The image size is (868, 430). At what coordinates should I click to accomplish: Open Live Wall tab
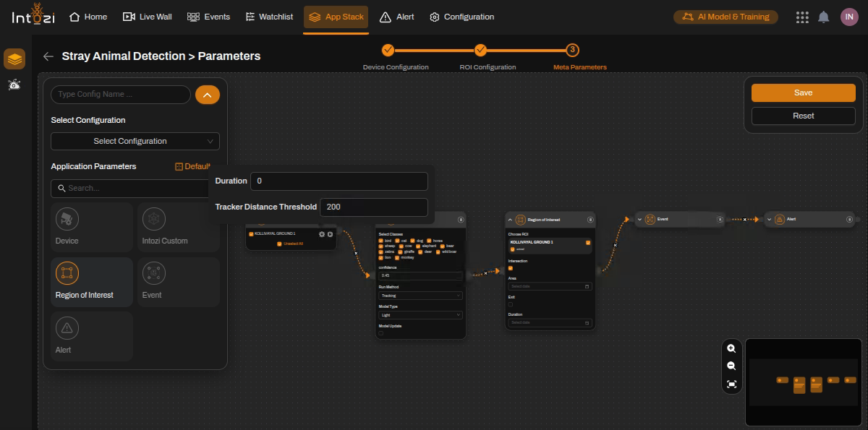(x=148, y=17)
